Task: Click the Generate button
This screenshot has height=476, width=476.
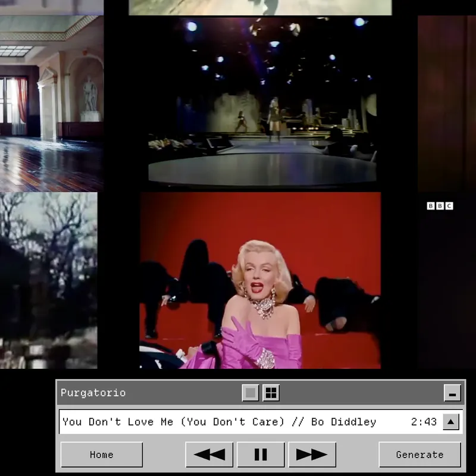Action: coord(420,455)
